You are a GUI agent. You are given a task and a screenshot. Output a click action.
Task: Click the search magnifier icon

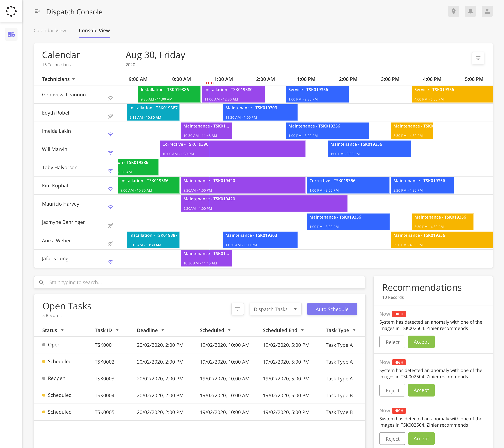pyautogui.click(x=42, y=282)
